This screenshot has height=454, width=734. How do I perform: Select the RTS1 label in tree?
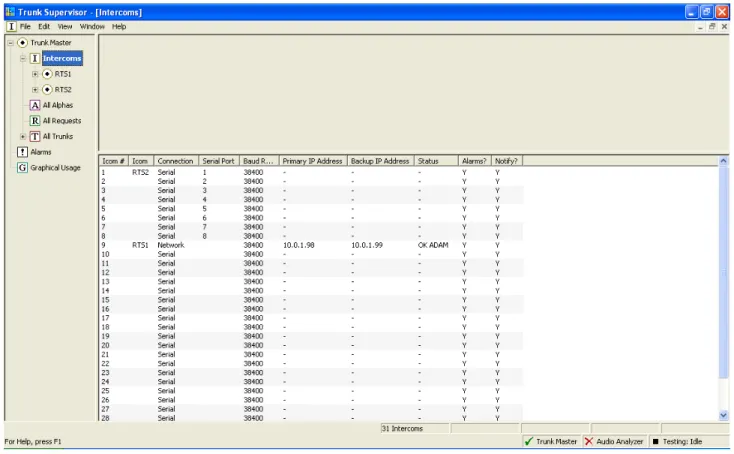point(63,74)
